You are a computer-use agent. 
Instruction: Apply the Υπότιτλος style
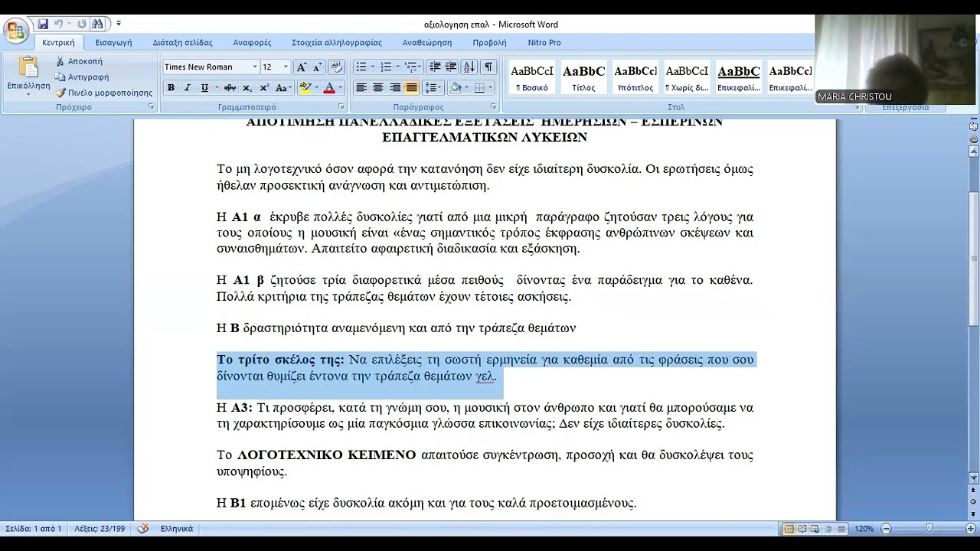[635, 77]
